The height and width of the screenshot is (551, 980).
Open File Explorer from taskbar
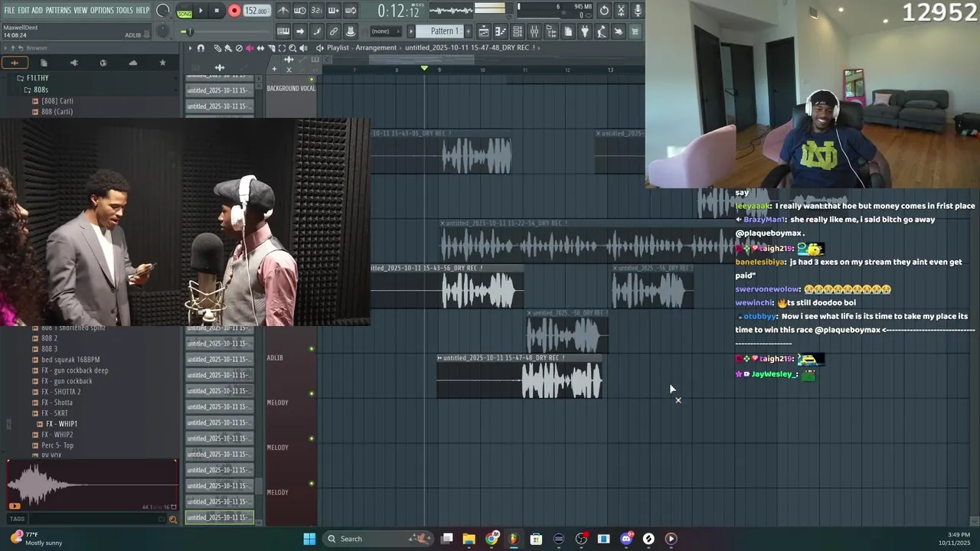tap(469, 539)
